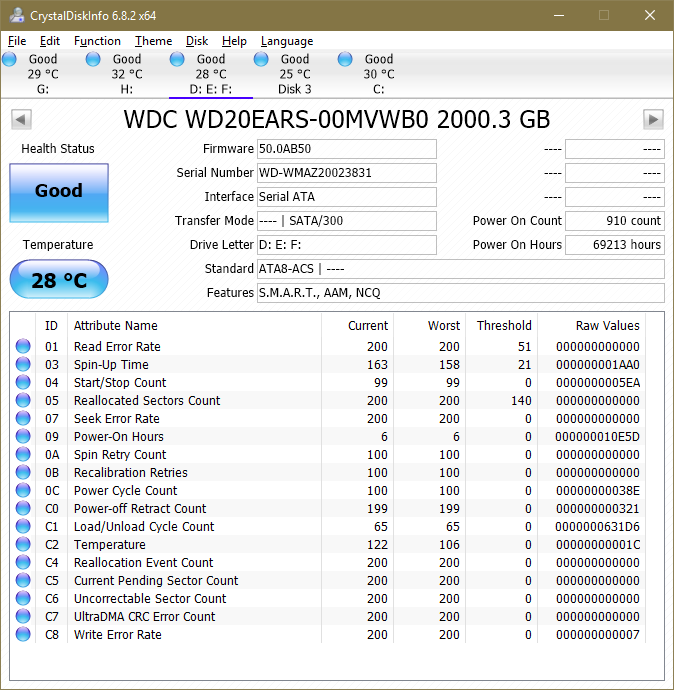Click the Spin-Up Time current value 163
This screenshot has width=674, height=690.
[377, 364]
